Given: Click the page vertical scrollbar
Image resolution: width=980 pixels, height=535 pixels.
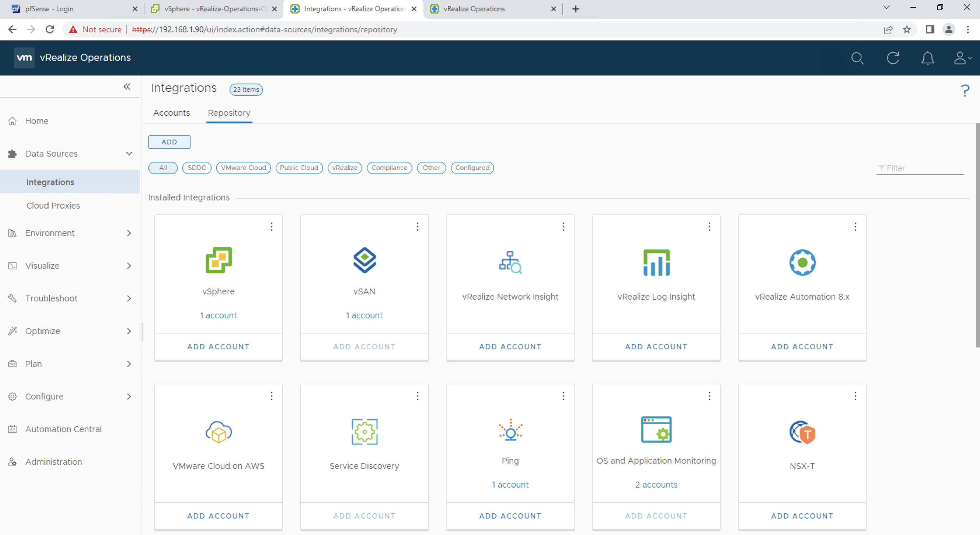Looking at the screenshot, I should click(x=977, y=235).
